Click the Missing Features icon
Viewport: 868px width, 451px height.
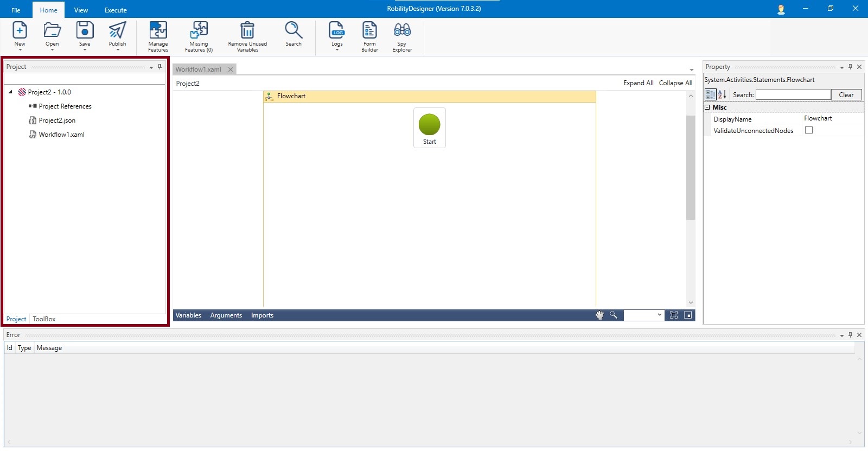pyautogui.click(x=199, y=30)
